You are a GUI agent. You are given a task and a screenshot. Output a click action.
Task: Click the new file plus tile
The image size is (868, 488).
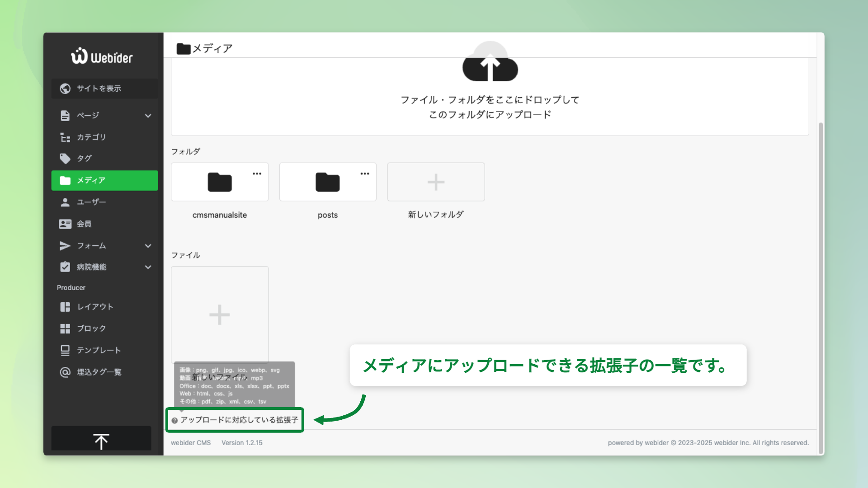(220, 314)
